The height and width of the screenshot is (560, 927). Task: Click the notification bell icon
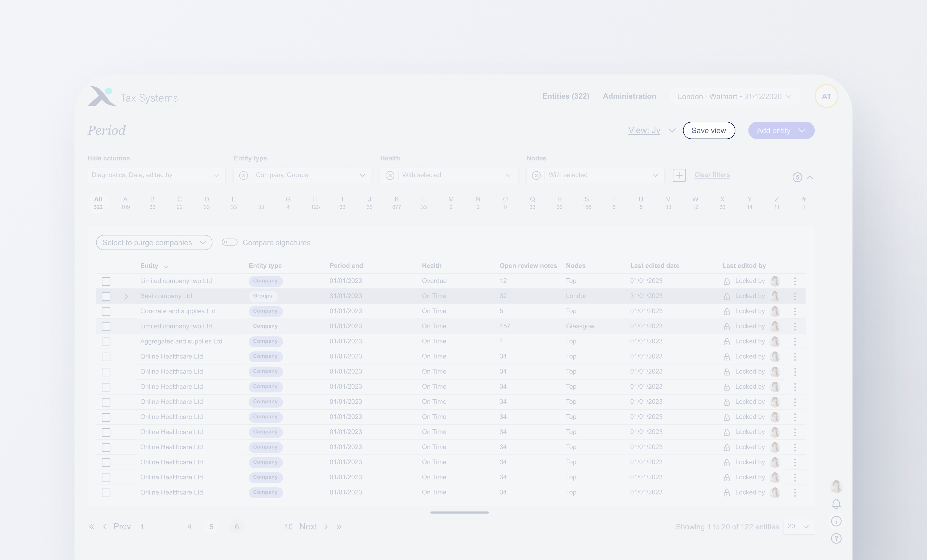[x=836, y=504]
